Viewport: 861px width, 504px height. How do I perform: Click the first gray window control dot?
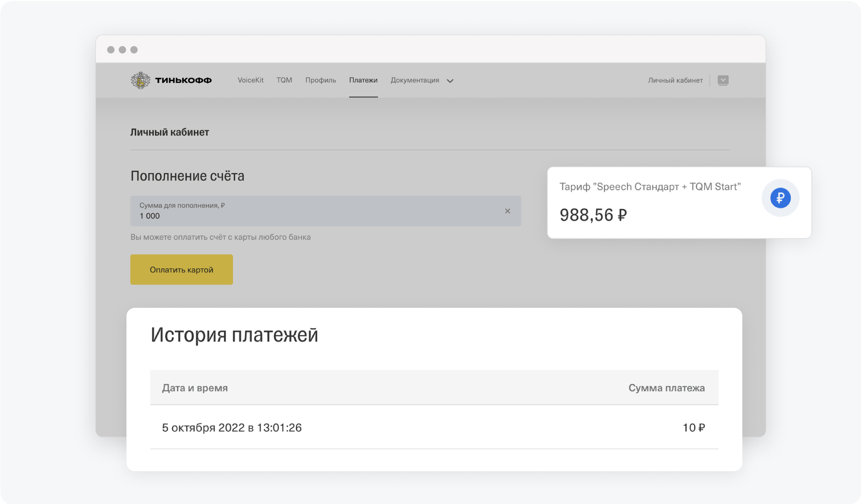[111, 50]
